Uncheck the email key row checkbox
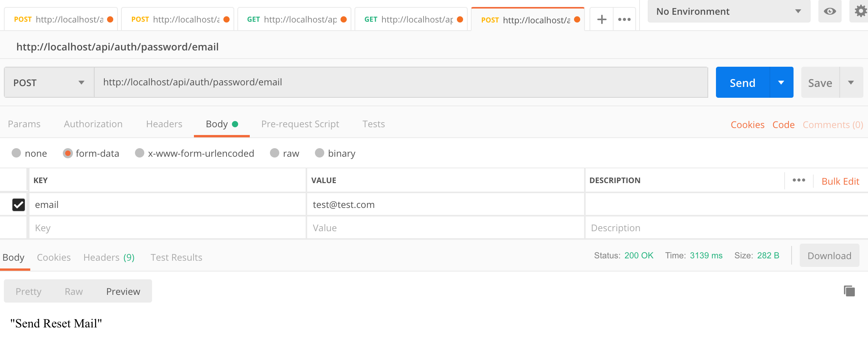The image size is (868, 360). [x=19, y=204]
